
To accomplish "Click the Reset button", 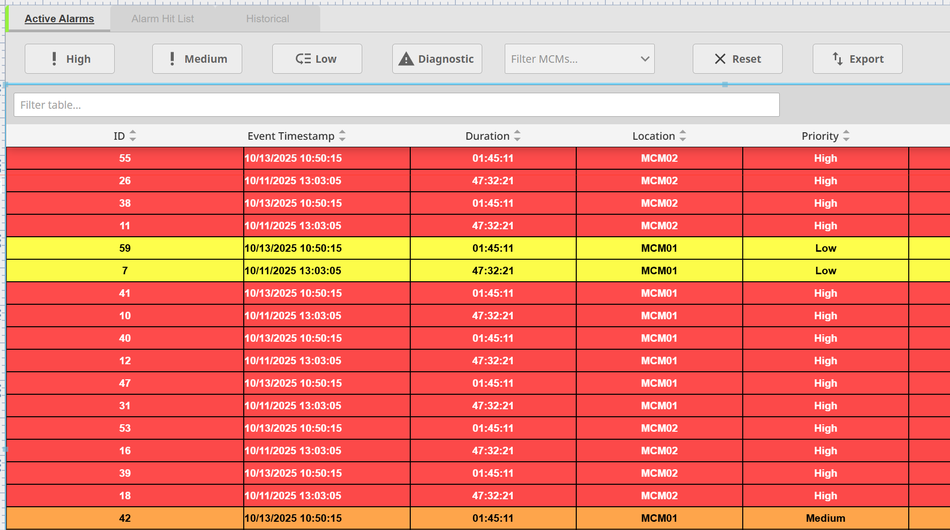I will [737, 59].
